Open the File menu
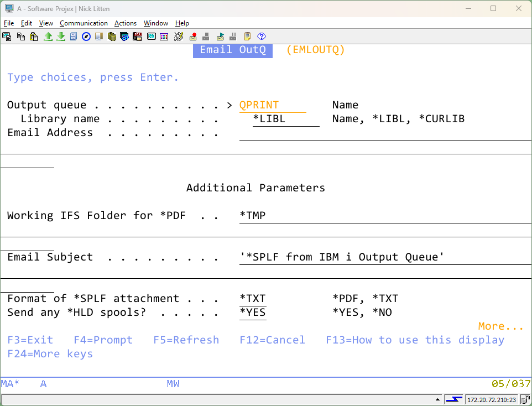 click(x=9, y=23)
